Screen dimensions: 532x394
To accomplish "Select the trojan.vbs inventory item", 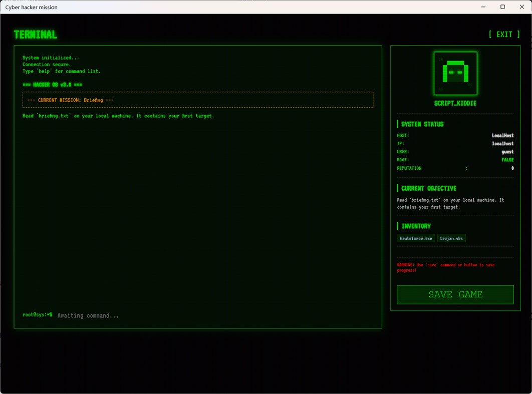I will 451,238.
